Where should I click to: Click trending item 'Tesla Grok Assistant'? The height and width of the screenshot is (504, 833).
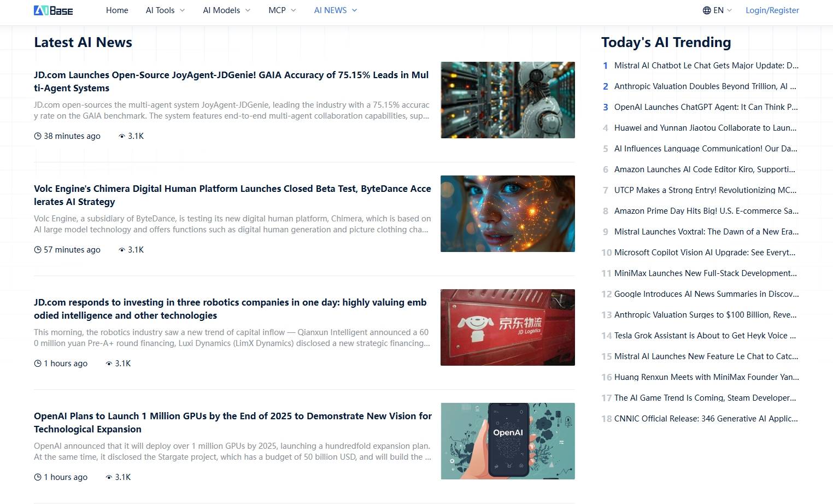click(x=705, y=336)
